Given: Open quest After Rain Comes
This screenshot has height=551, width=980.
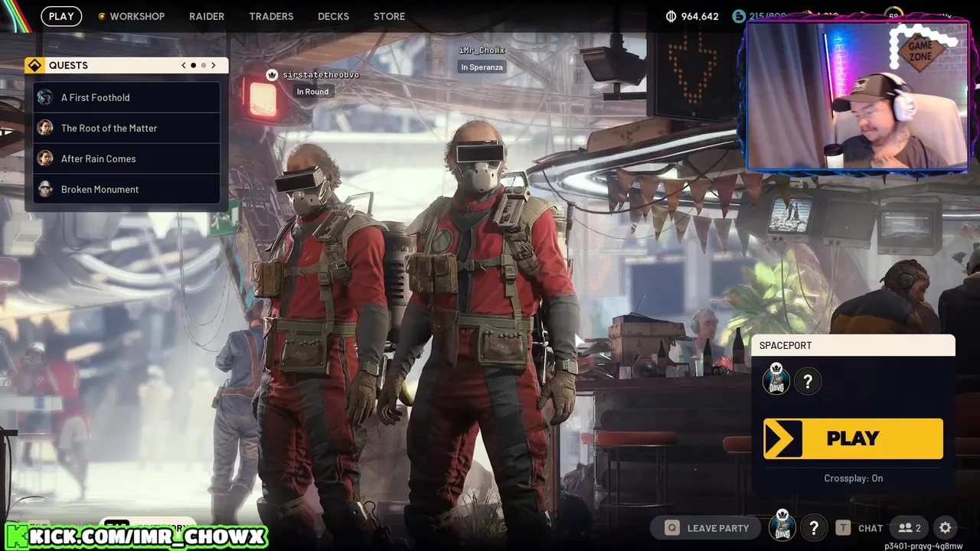Looking at the screenshot, I should click(127, 158).
